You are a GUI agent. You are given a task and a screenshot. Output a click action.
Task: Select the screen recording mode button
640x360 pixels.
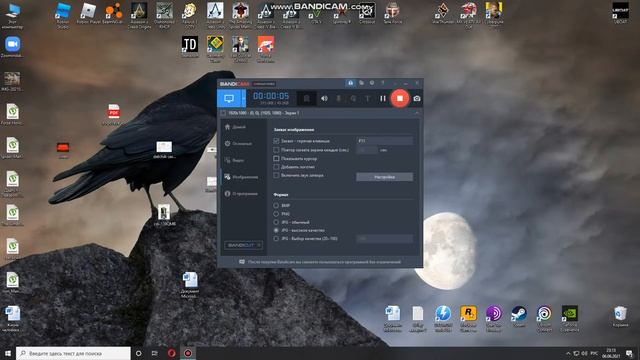point(229,98)
